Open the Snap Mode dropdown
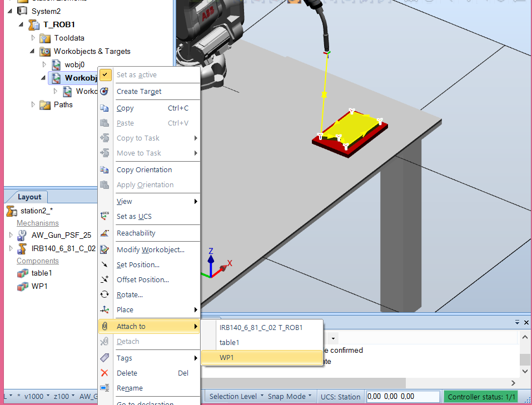The height and width of the screenshot is (405, 532). tap(289, 396)
